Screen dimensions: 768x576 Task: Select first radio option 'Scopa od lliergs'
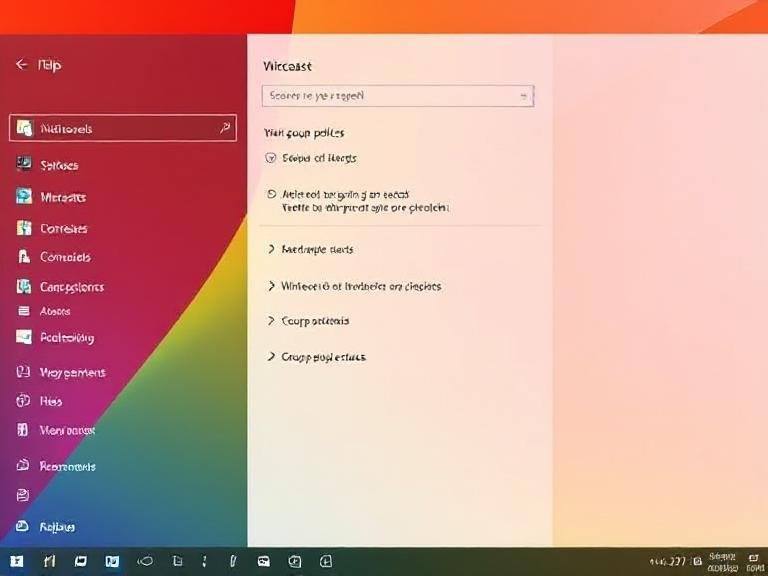(270, 158)
